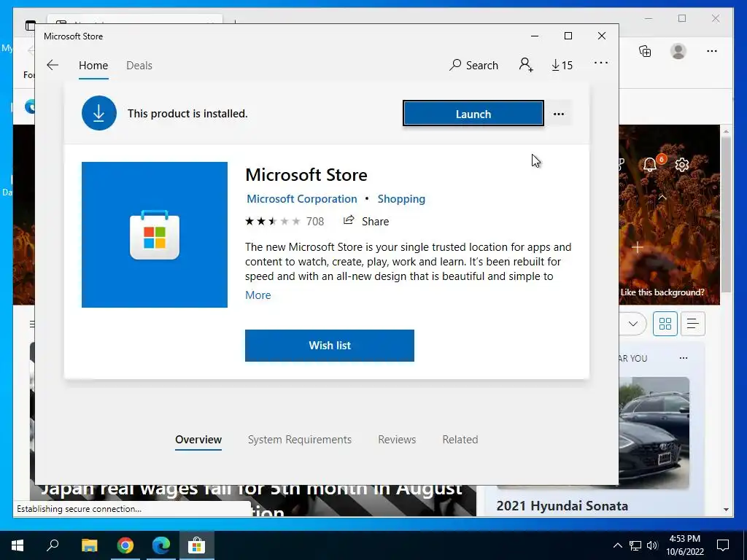Open Edge notifications bell icon
The height and width of the screenshot is (560, 747).
pyautogui.click(x=650, y=165)
